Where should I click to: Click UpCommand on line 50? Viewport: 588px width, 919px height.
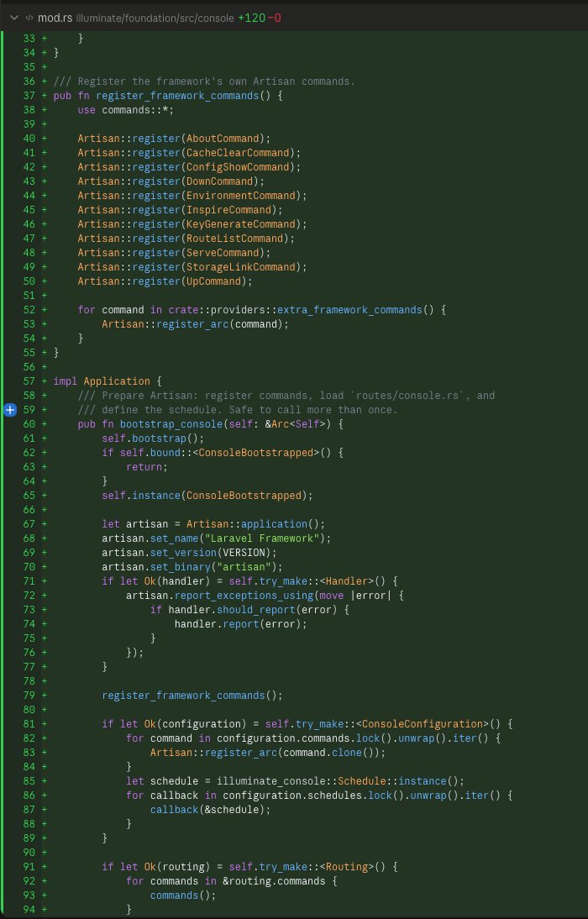(x=213, y=281)
